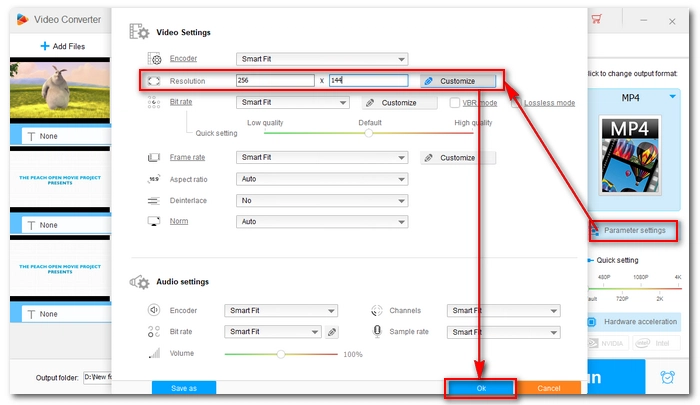
Task: Click the Video Settings header icon
Action: point(139,32)
